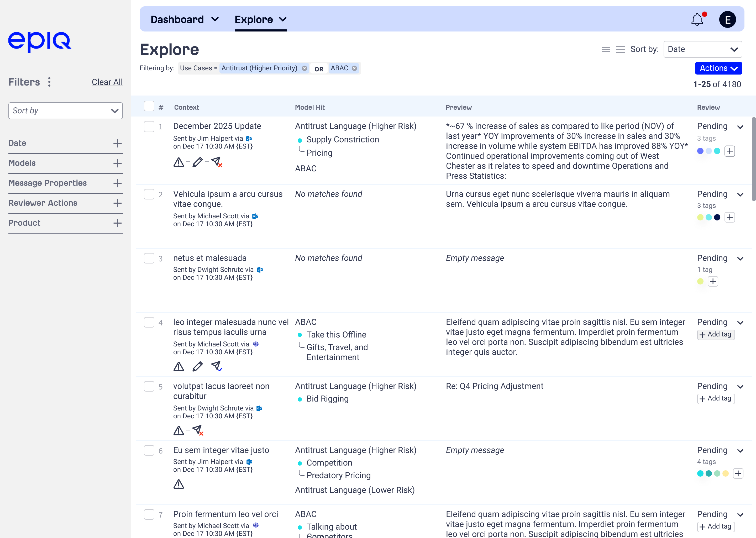
Task: Open the Sort by Date dropdown
Action: pos(702,49)
